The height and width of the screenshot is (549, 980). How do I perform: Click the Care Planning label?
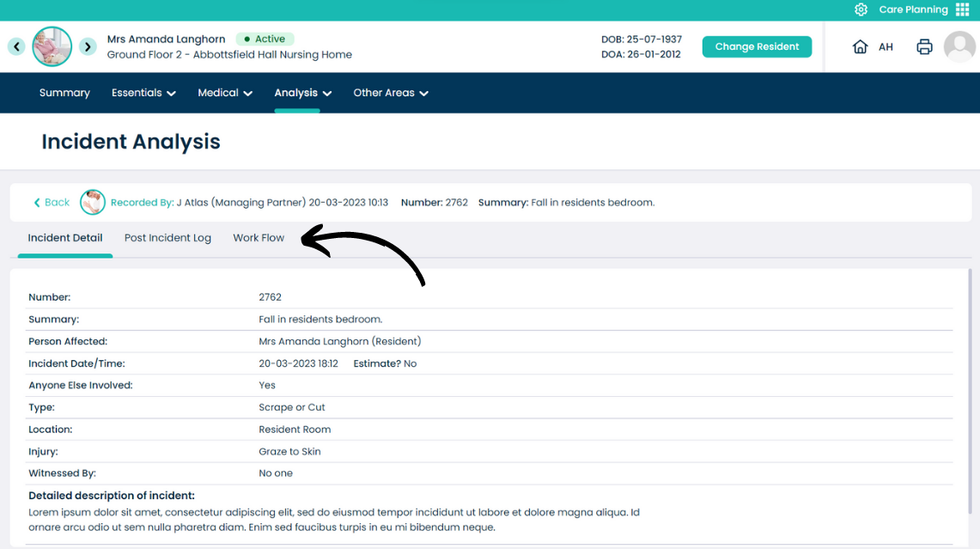click(913, 9)
